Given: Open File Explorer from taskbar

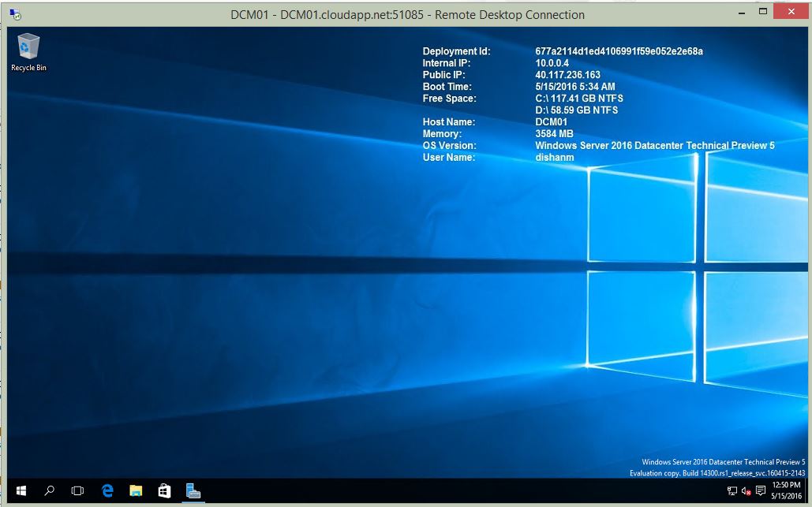Looking at the screenshot, I should click(x=137, y=490).
